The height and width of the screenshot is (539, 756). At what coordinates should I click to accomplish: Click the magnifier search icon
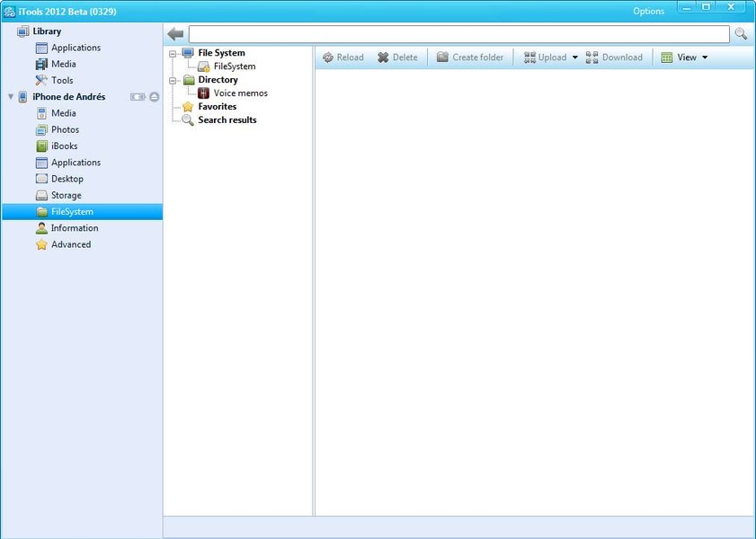[x=741, y=34]
